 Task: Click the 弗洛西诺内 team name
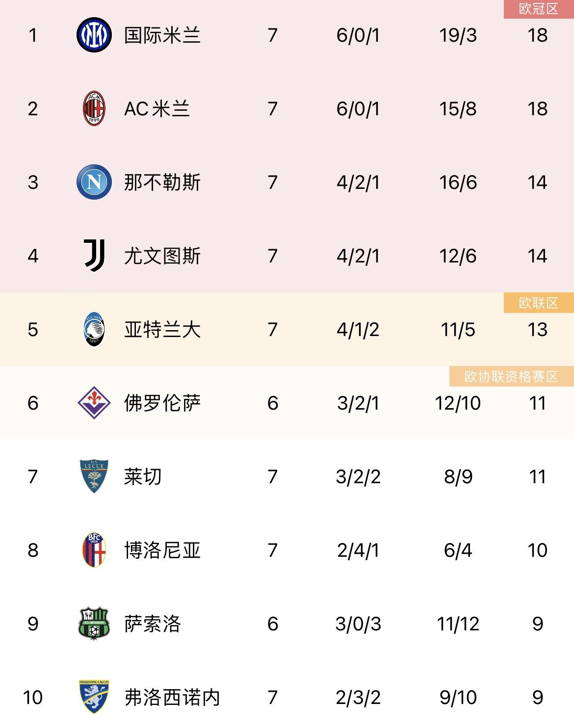point(172,698)
